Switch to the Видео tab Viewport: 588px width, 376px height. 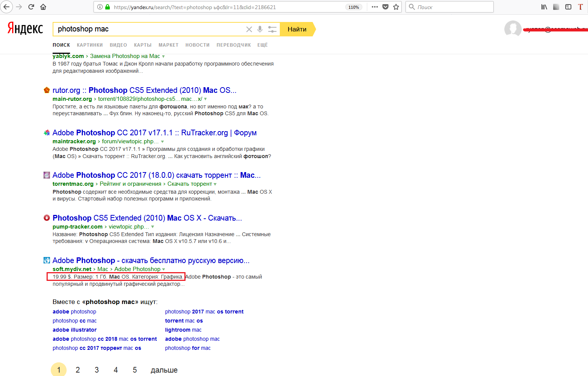coord(119,45)
